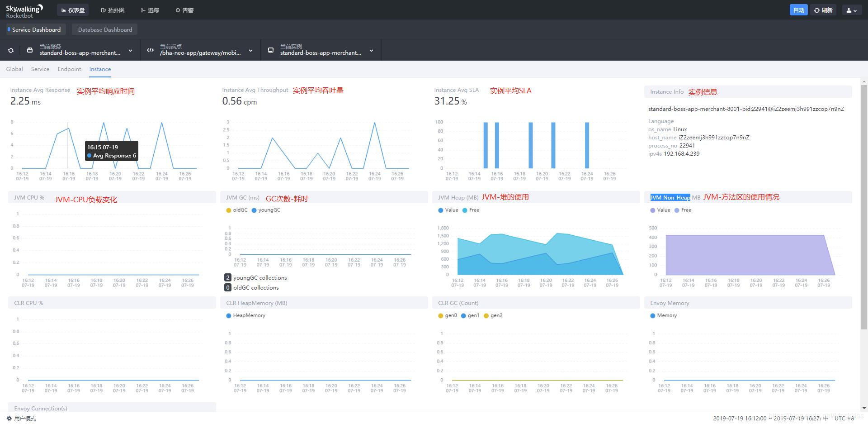Toggle oldGC legend in JVM GC chart

pos(236,210)
